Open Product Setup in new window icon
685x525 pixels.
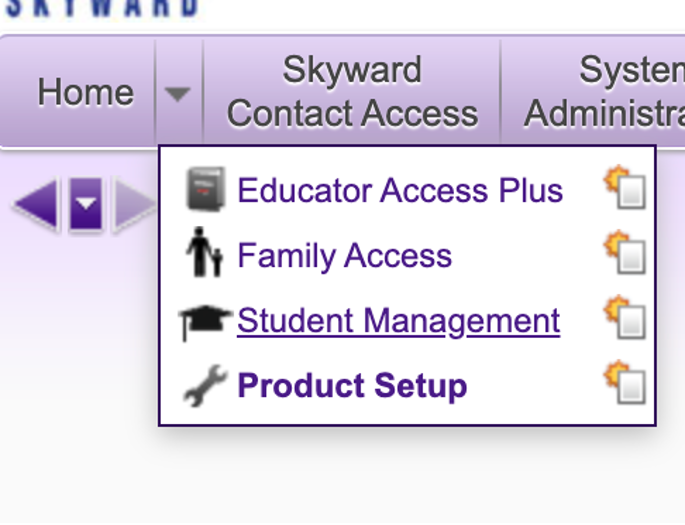tap(625, 384)
